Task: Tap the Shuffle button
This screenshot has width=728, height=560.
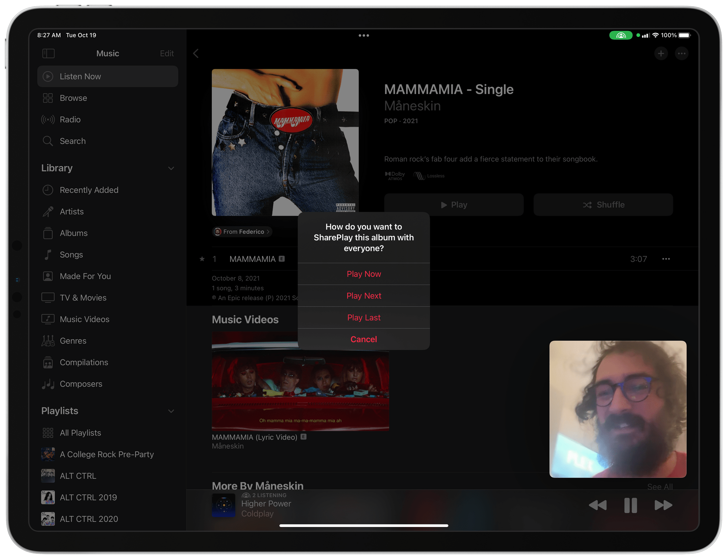Action: [603, 205]
